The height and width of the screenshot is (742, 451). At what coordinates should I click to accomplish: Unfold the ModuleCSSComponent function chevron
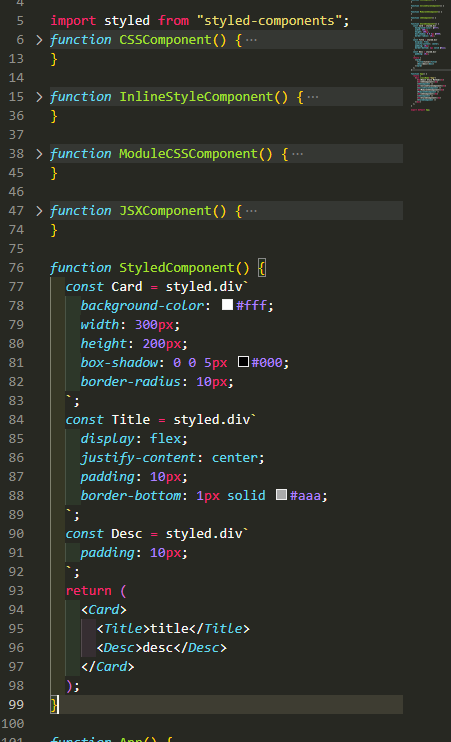click(x=39, y=154)
